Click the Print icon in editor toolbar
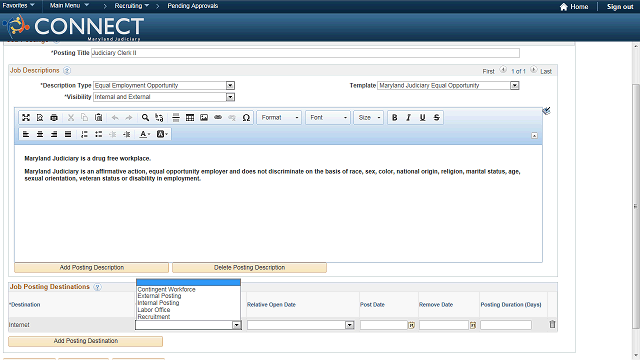Viewport: 640px width, 360px height. 54,118
